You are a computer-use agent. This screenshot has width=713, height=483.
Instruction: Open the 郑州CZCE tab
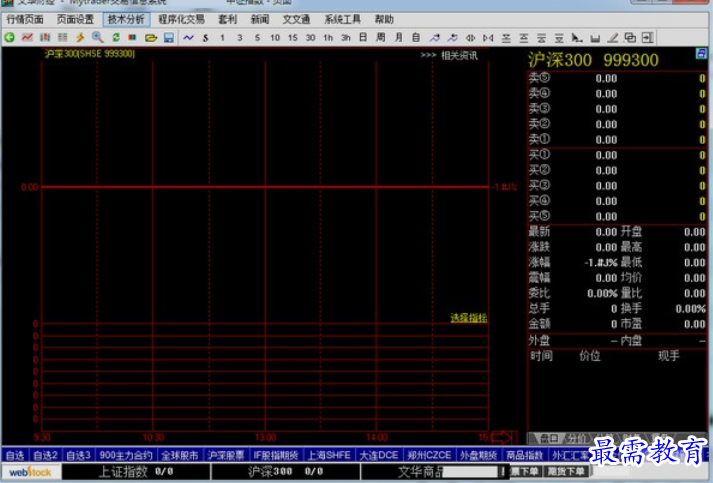point(429,455)
